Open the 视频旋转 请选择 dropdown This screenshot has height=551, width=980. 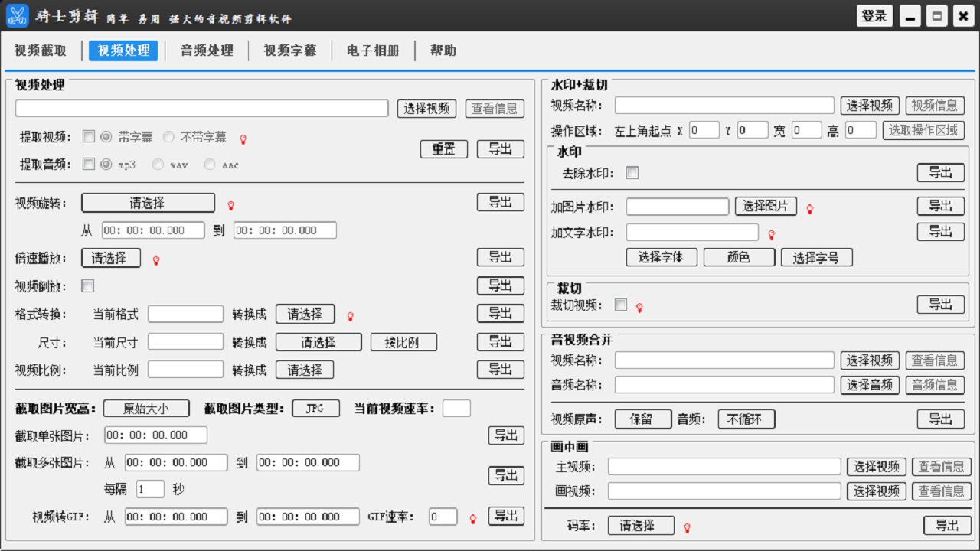point(148,202)
